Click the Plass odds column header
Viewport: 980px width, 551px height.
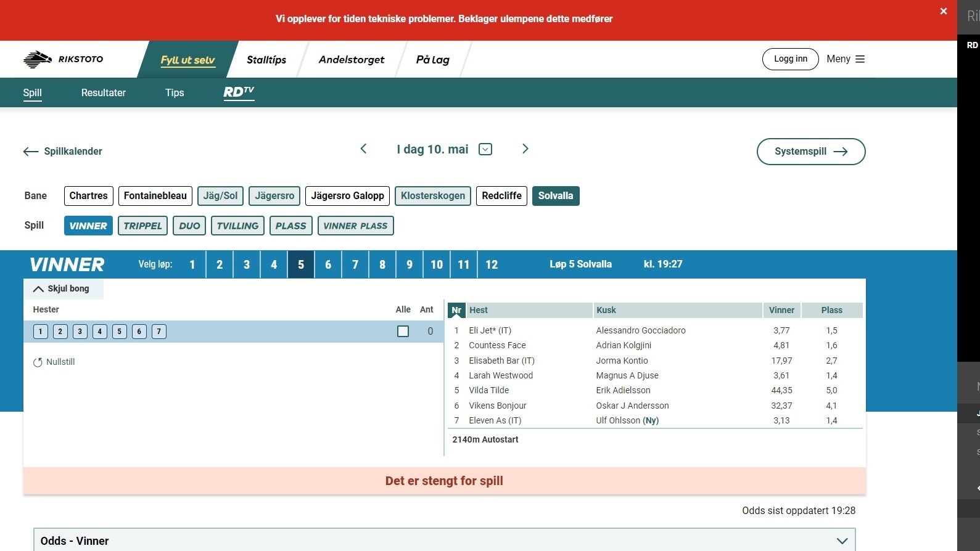832,310
